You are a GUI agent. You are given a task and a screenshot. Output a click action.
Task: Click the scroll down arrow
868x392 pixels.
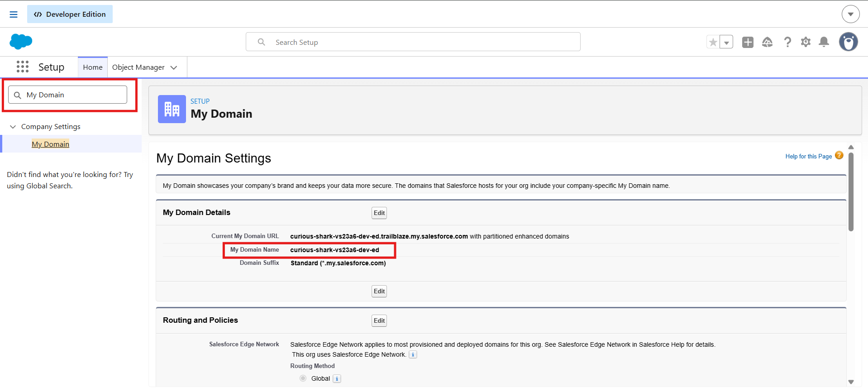click(x=851, y=382)
